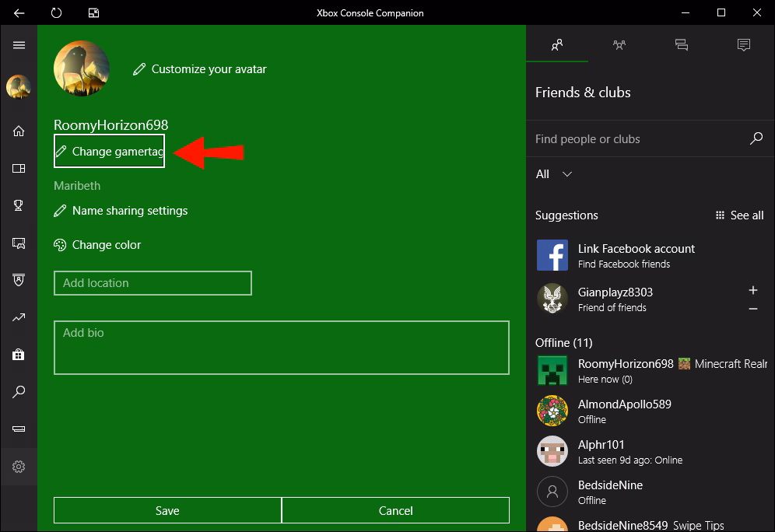Open Settings gear in sidebar

click(19, 467)
